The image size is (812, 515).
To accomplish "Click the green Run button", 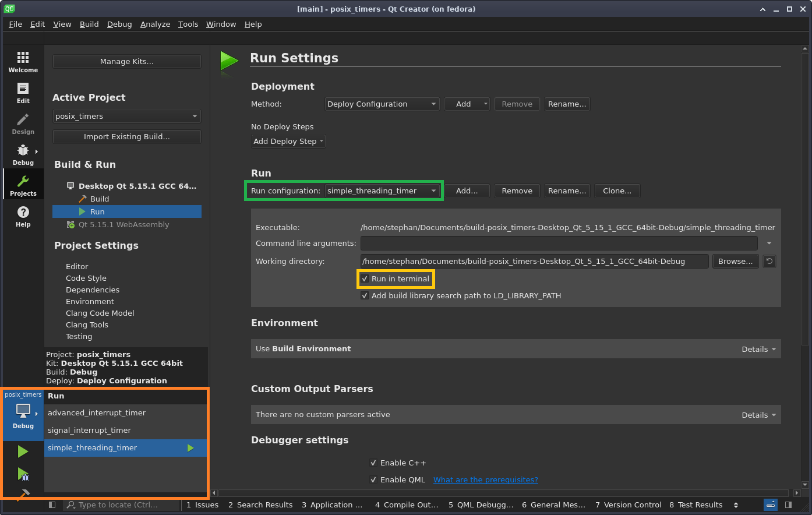I will [23, 451].
